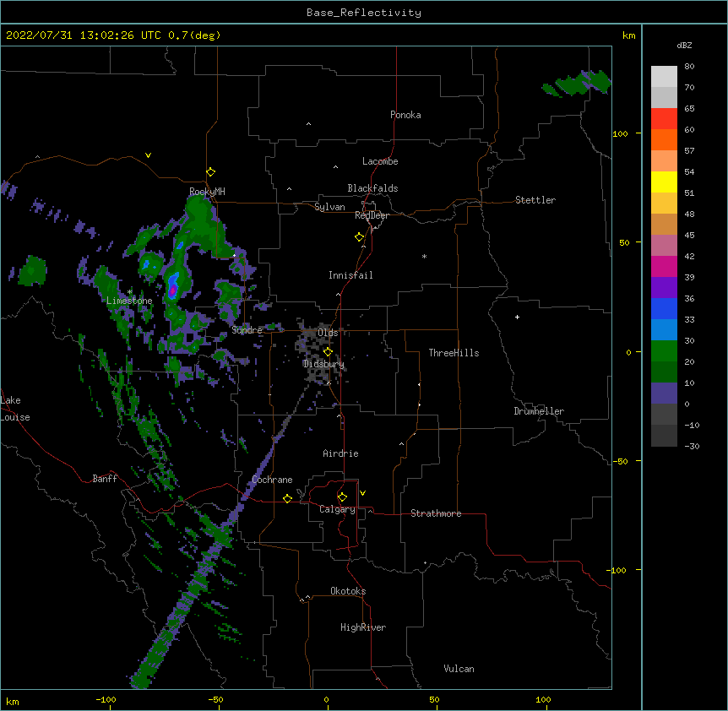Click the yellow radar marker near Didsbury
The height and width of the screenshot is (711, 728).
click(x=328, y=351)
